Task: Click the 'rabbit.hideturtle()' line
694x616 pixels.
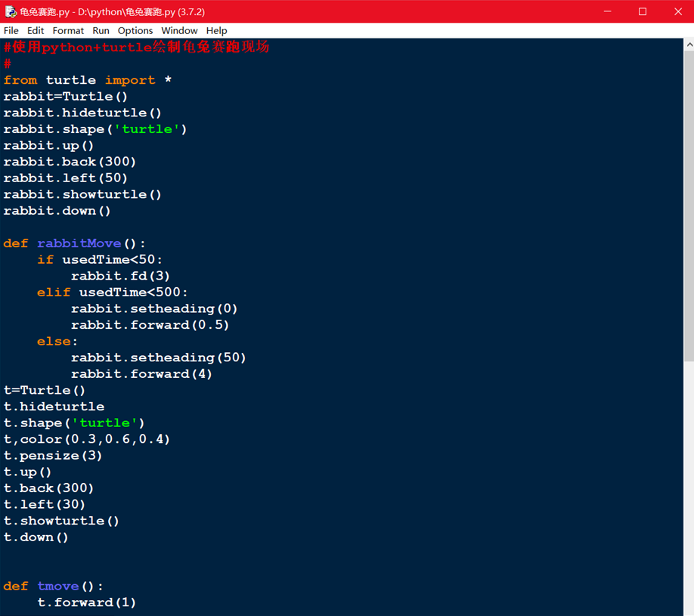Action: pyautogui.click(x=82, y=113)
